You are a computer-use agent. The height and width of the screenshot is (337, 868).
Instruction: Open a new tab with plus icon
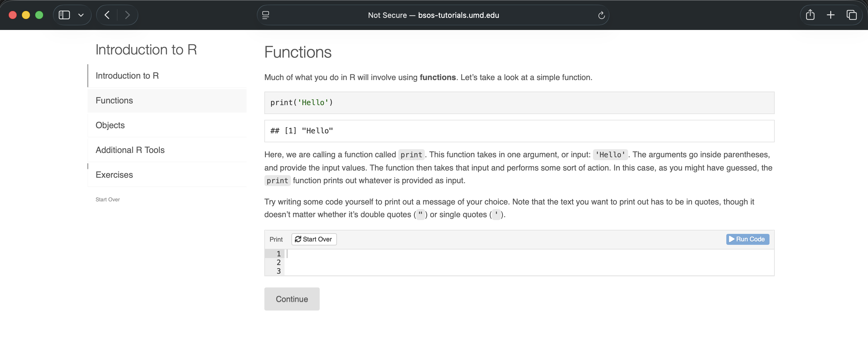pos(831,15)
